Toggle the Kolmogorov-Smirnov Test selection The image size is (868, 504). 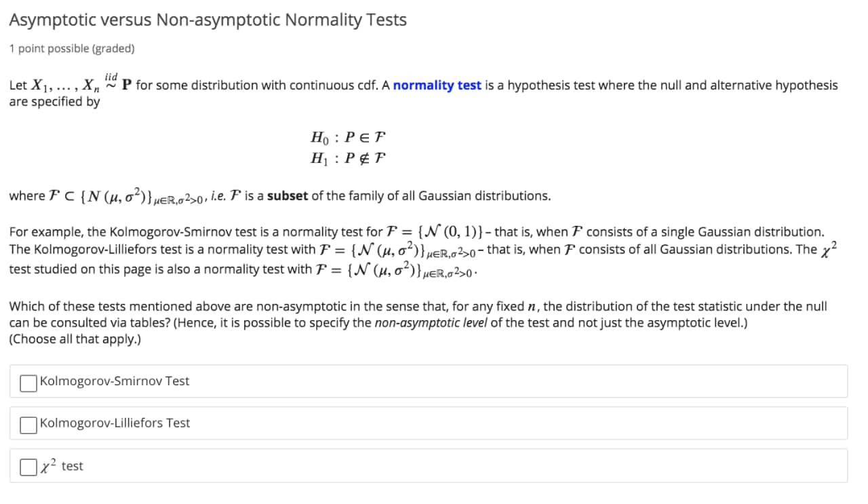tap(27, 383)
